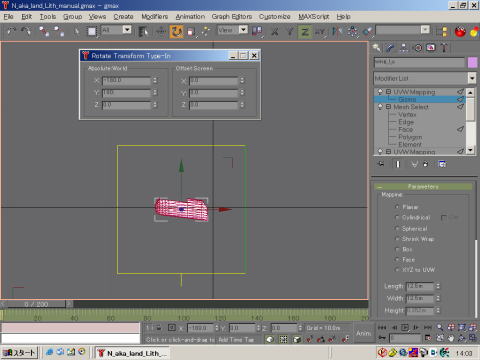
Task: Collapse the bottom UVW Mapping stack entry
Action: [x=388, y=152]
